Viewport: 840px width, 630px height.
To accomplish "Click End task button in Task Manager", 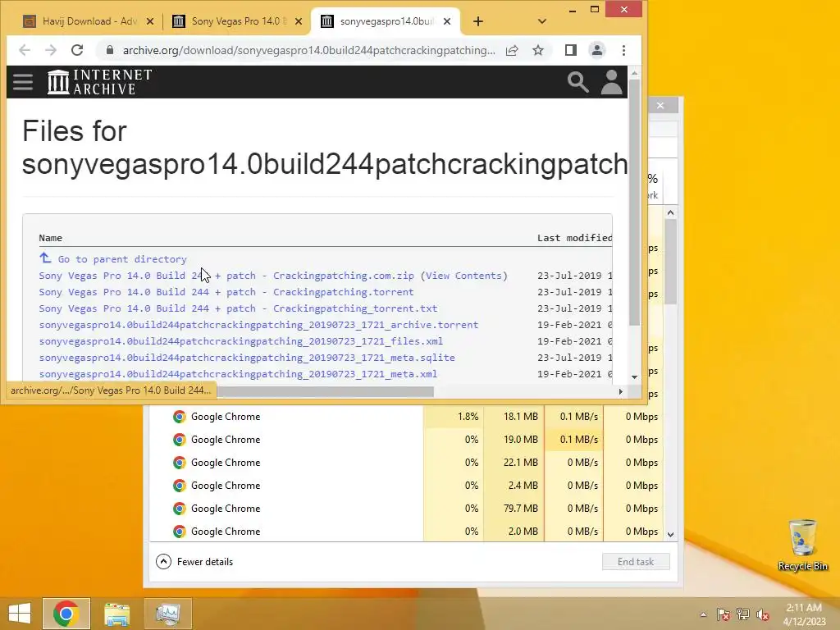I will [636, 561].
